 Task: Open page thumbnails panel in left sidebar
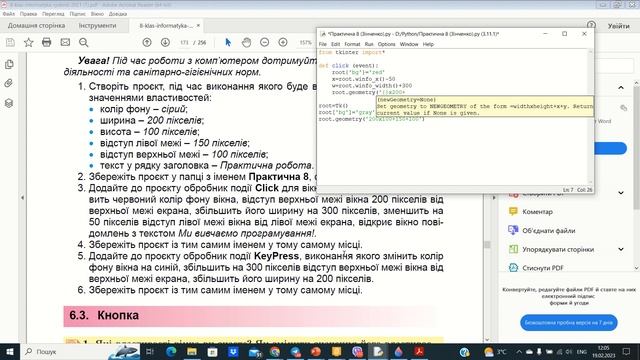point(9,64)
